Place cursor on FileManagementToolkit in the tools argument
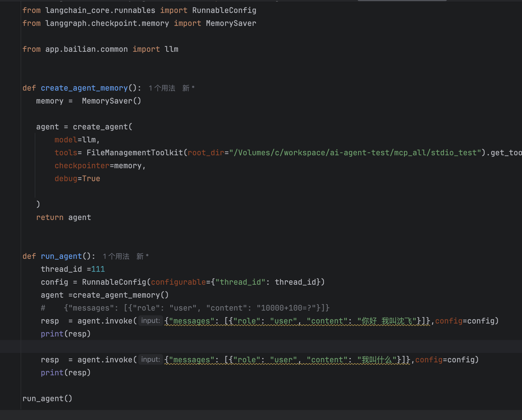This screenshot has height=420, width=522. 134,153
